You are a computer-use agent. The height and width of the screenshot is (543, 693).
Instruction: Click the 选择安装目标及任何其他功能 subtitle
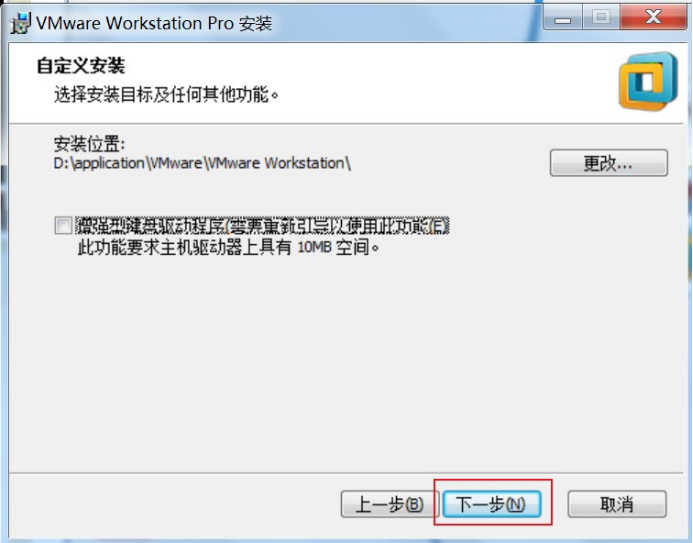pos(166,95)
